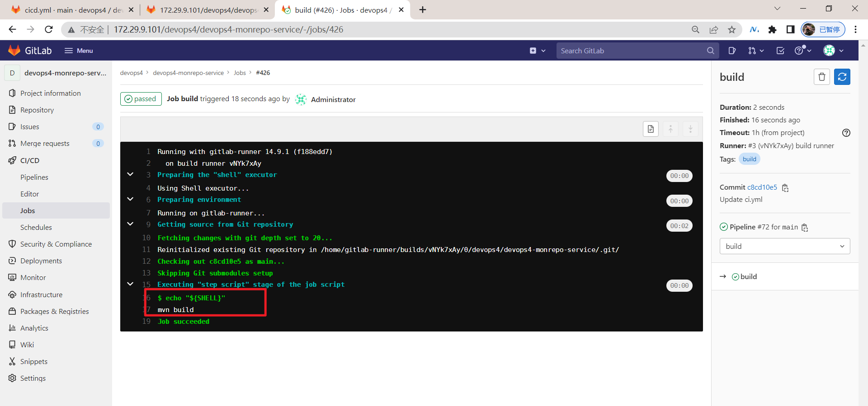Bookmark this page star icon
The height and width of the screenshot is (406, 868).
tap(732, 30)
